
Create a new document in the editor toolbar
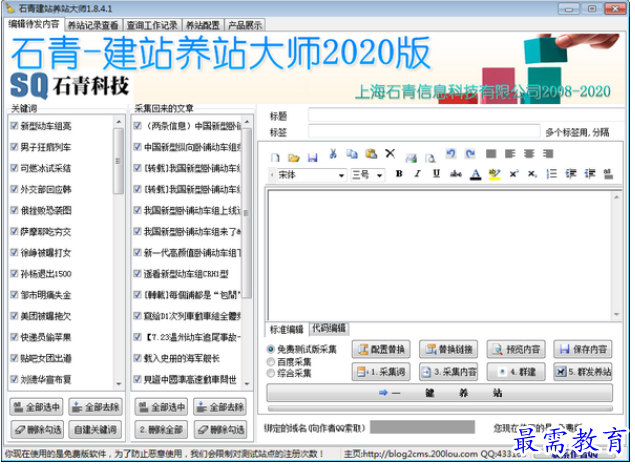click(x=275, y=157)
